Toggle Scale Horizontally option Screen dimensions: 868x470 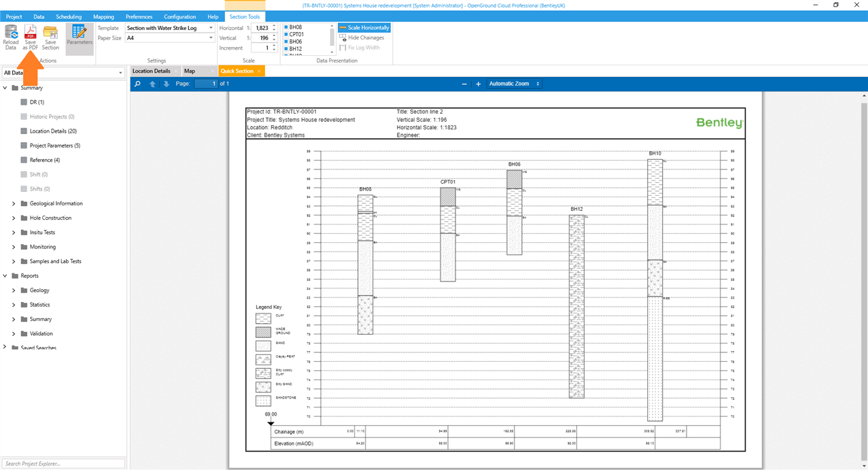364,28
